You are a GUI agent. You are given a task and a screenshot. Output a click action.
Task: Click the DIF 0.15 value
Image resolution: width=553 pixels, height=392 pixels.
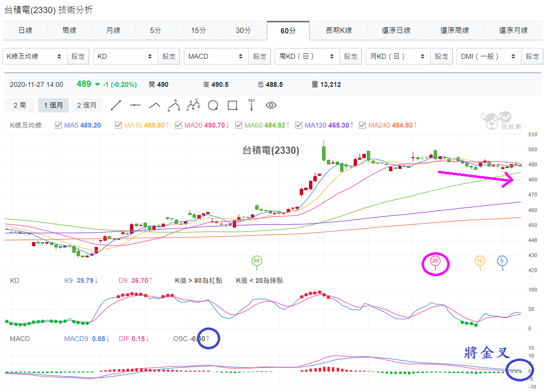click(x=134, y=339)
